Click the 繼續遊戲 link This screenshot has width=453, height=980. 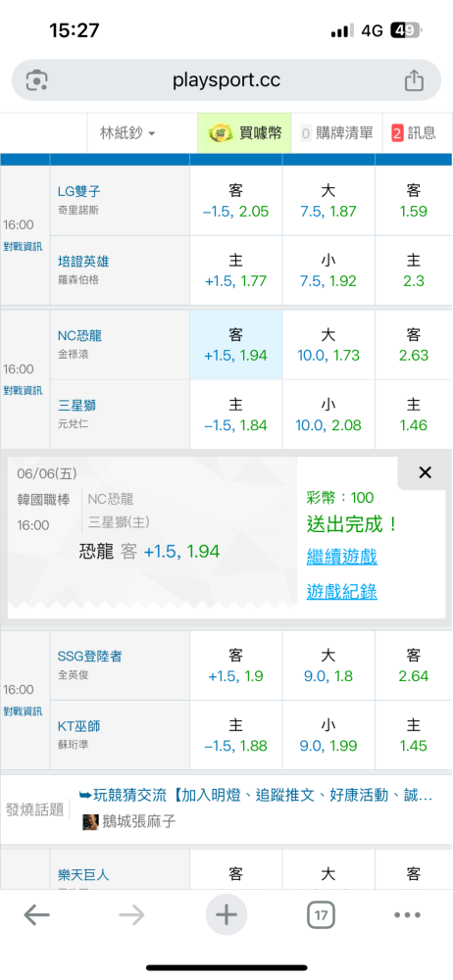pyautogui.click(x=341, y=557)
